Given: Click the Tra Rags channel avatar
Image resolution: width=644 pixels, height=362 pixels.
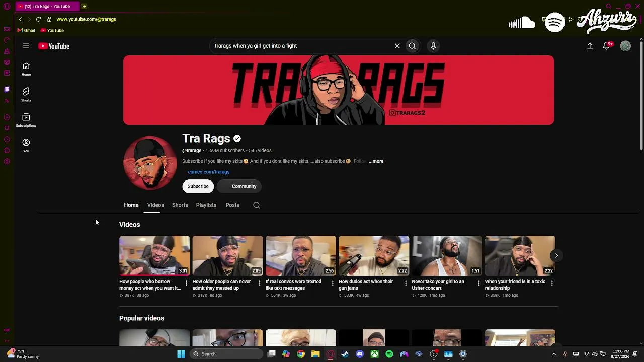Looking at the screenshot, I should tap(150, 163).
